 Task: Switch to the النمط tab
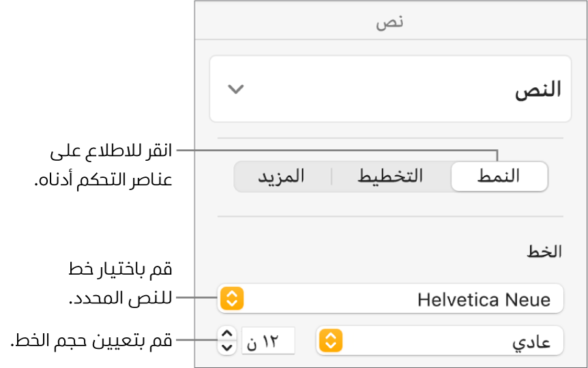(499, 177)
